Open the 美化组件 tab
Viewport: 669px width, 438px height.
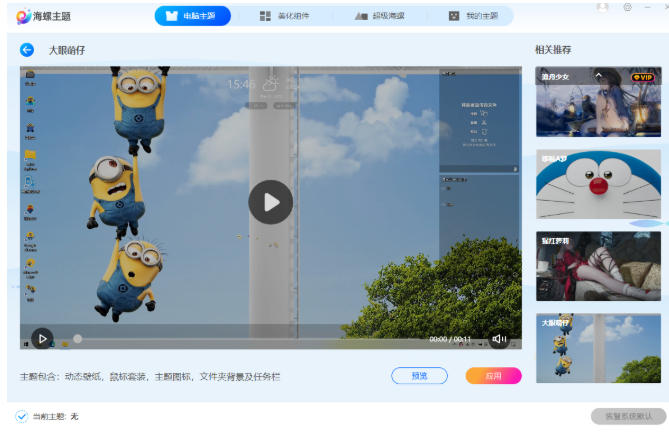[287, 16]
